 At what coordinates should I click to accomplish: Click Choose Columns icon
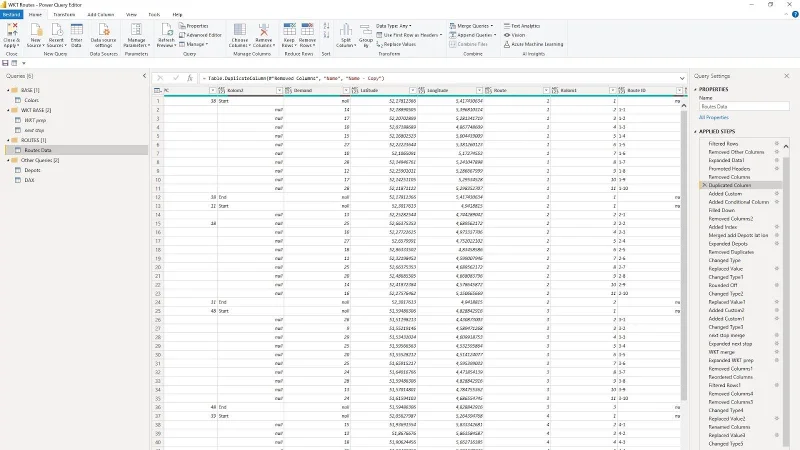coord(239,30)
